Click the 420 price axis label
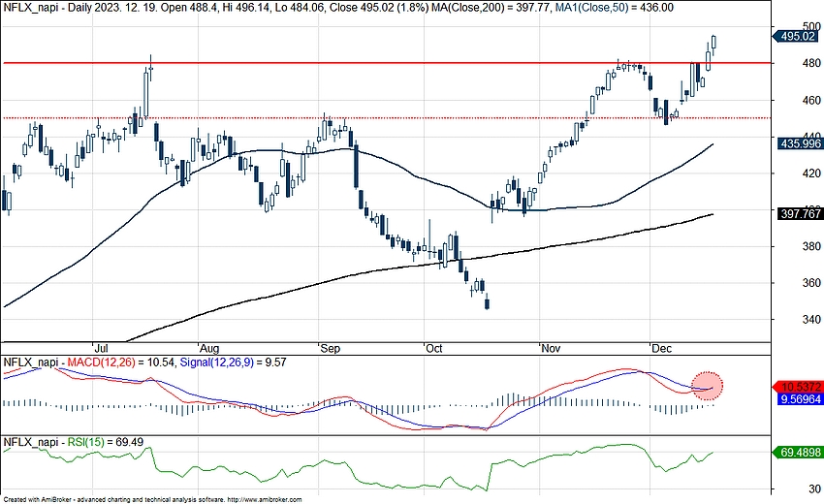The image size is (824, 504). [811, 173]
